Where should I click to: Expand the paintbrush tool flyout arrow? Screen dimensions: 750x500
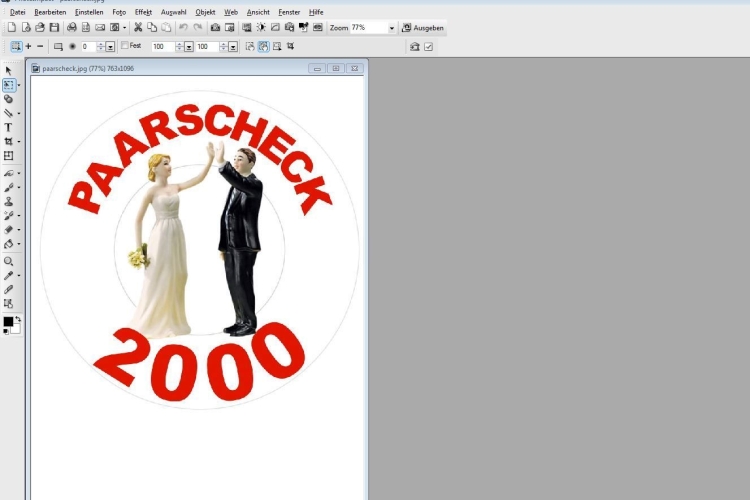pos(19,188)
